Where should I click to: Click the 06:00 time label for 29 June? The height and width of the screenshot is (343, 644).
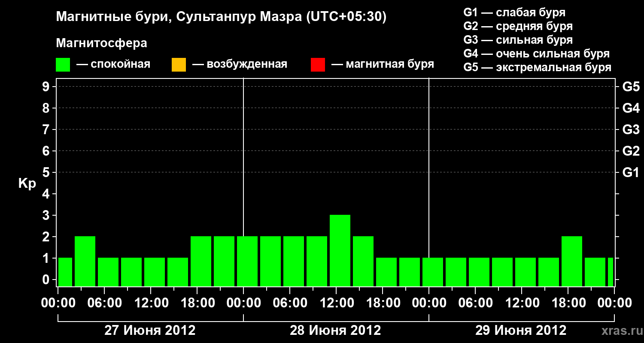[x=475, y=303]
